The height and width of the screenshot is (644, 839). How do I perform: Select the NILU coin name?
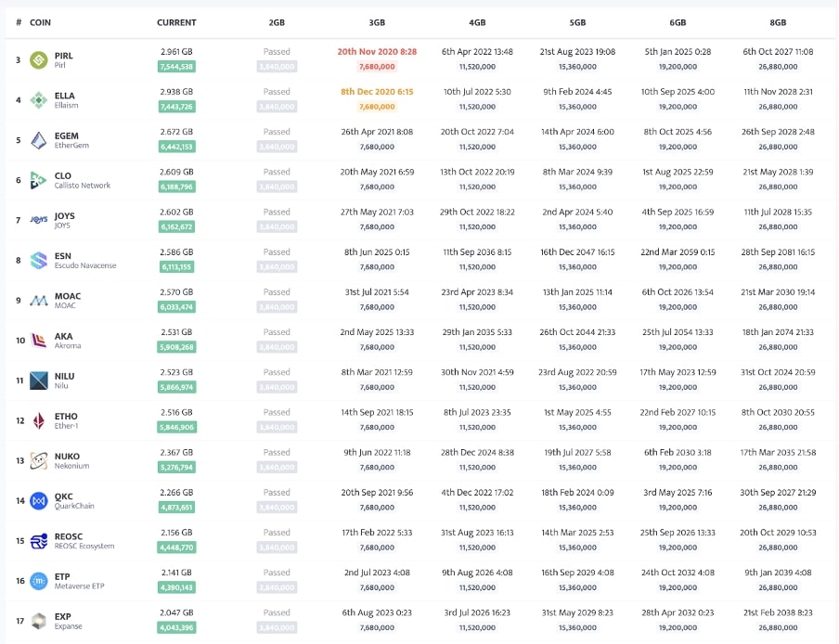coord(64,377)
